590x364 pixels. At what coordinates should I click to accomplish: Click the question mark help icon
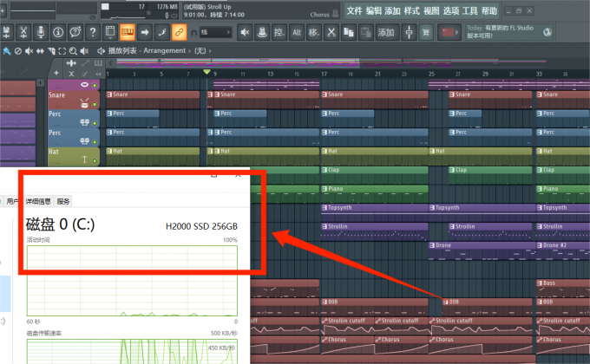(92, 32)
